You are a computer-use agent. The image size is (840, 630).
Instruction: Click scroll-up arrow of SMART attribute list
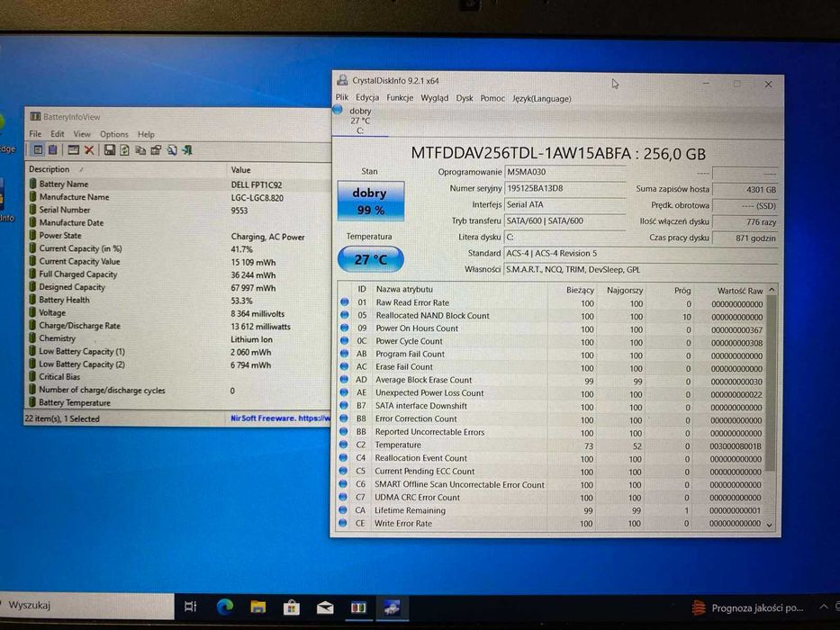tap(772, 290)
